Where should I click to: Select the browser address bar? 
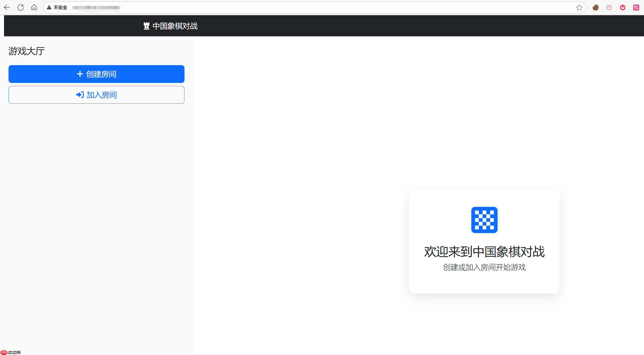tap(201, 7)
